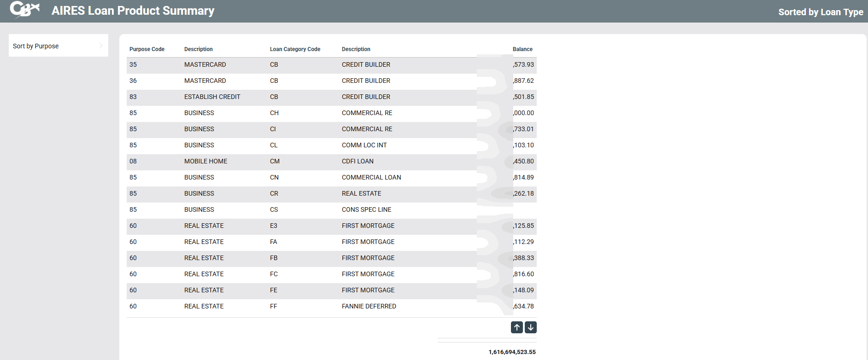Click loan category code CH

tap(274, 113)
